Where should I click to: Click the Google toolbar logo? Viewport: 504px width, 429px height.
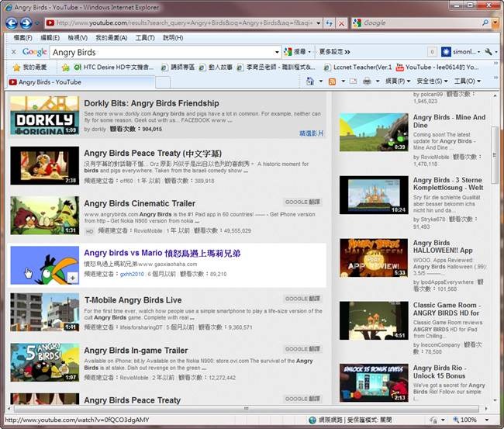[34, 52]
